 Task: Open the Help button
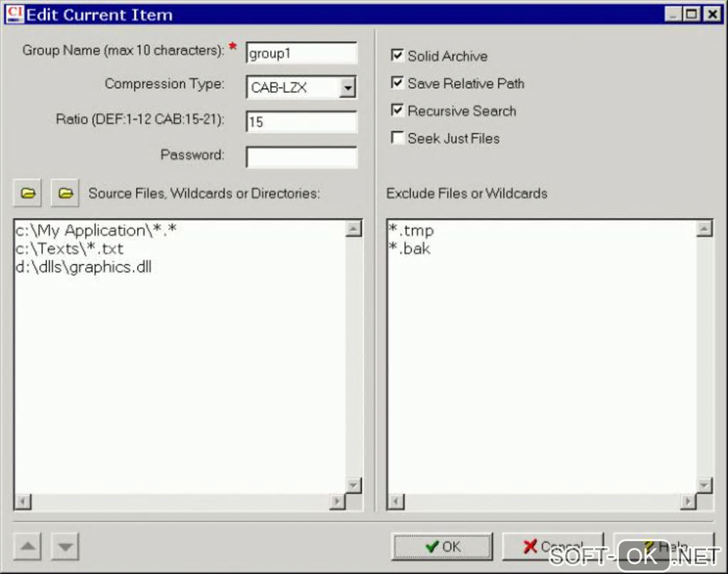[664, 547]
